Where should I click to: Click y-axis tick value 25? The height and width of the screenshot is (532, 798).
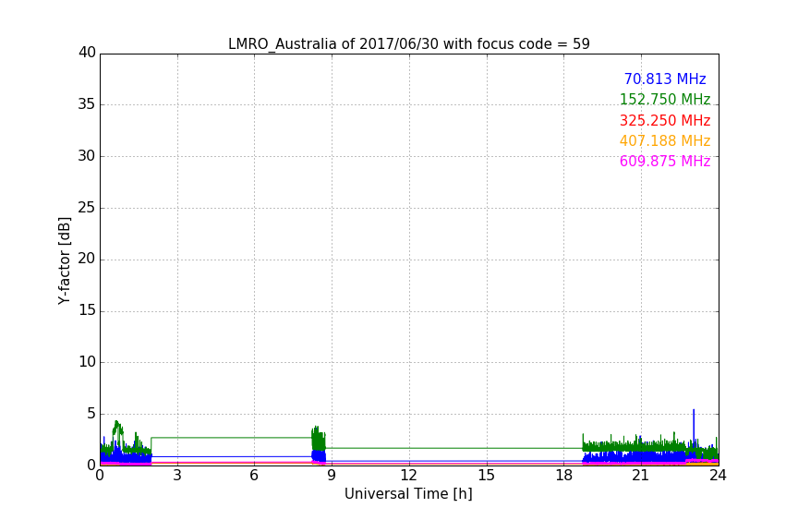click(87, 208)
